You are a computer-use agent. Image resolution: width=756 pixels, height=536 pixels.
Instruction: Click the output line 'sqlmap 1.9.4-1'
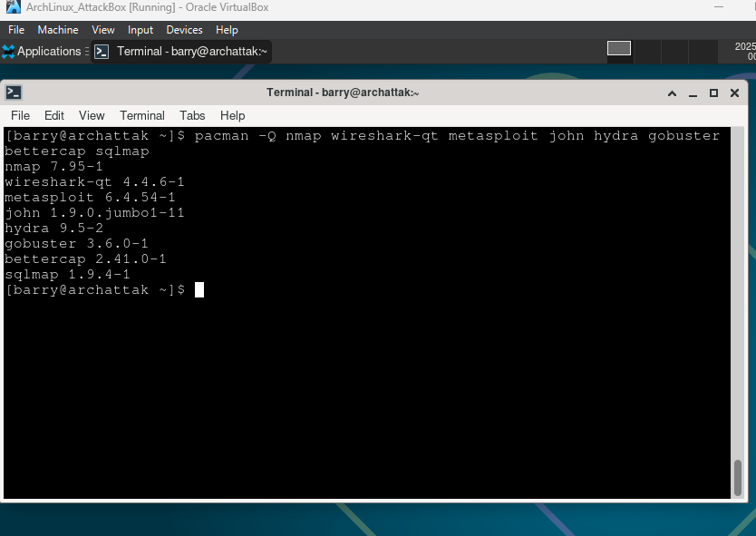[67, 275]
